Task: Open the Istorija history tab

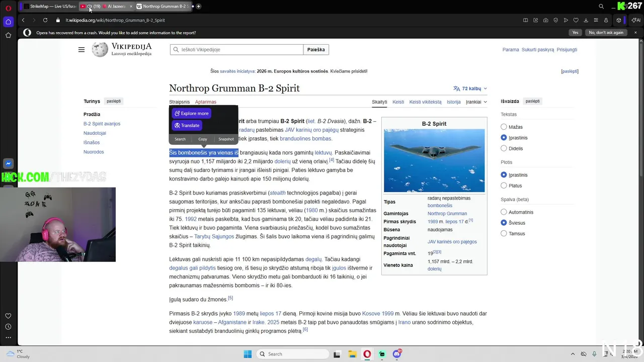Action: pyautogui.click(x=453, y=102)
